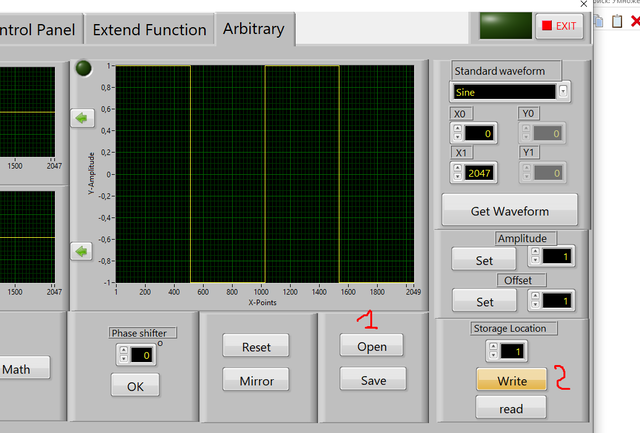This screenshot has width=640, height=433.
Task: Switch to the Extend Function tab
Action: click(x=149, y=30)
